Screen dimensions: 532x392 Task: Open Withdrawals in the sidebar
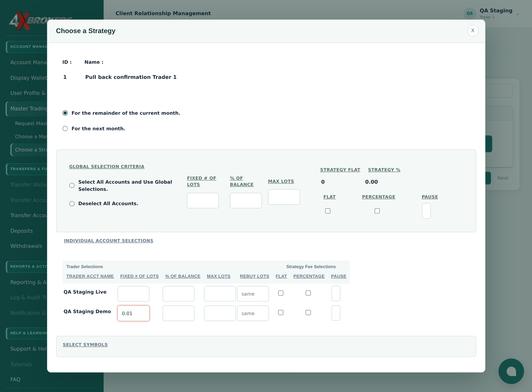tap(26, 246)
